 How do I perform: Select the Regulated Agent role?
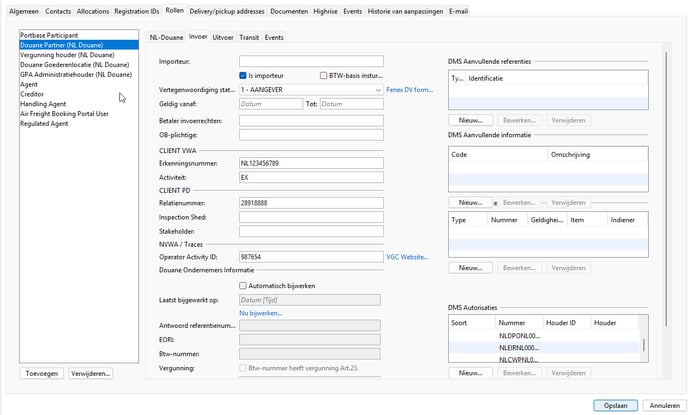point(79,124)
